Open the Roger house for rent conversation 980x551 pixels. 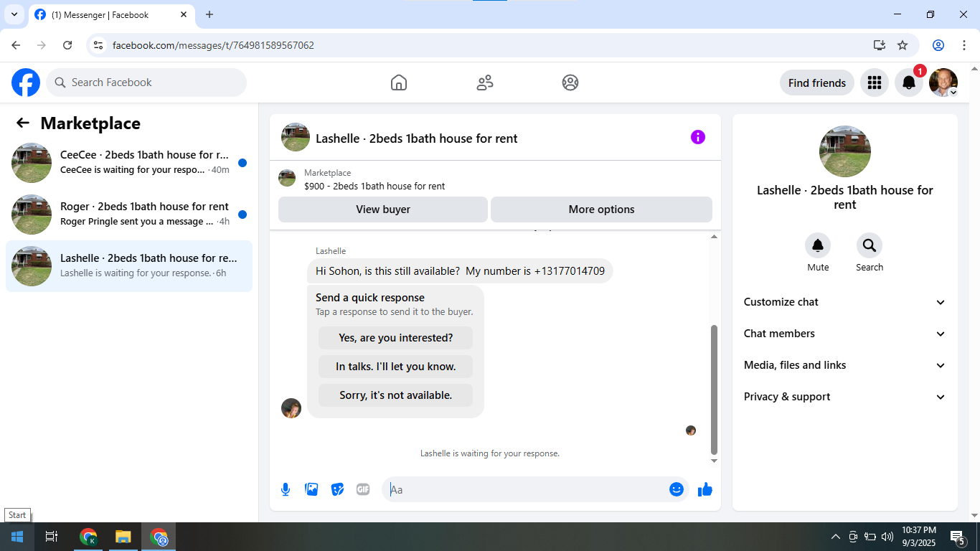coord(129,215)
